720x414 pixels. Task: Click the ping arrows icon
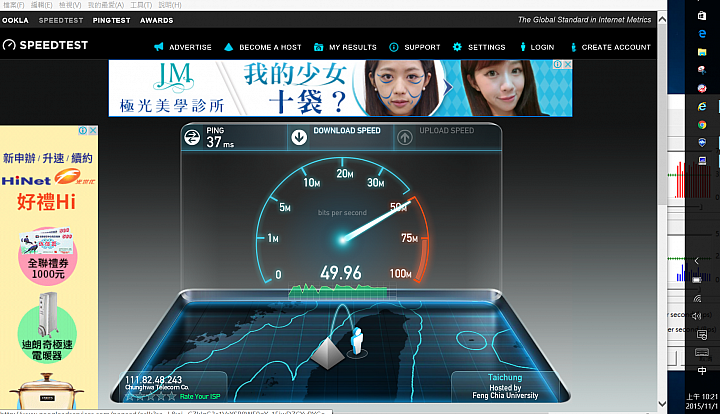pos(192,137)
